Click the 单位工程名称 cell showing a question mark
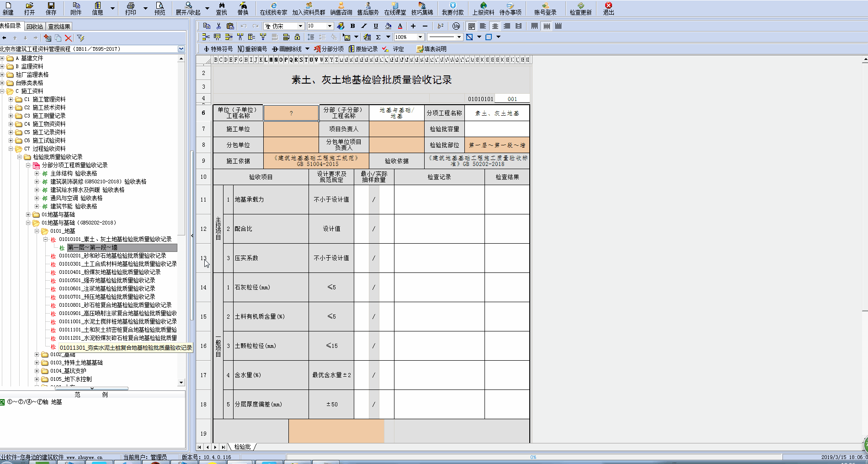Image resolution: width=868 pixels, height=464 pixels. click(x=291, y=113)
